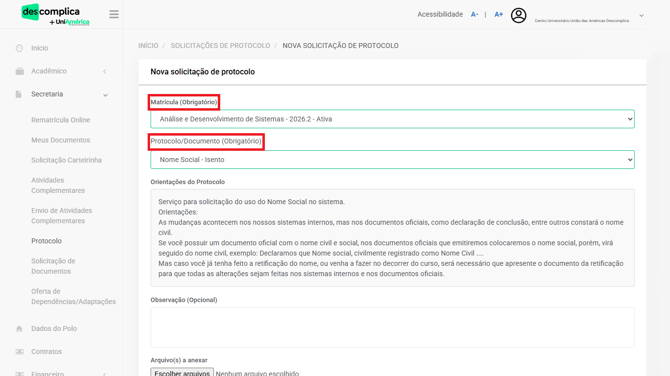Toggle the hamburger sidebar menu
This screenshot has width=670, height=376.
coord(114,14)
